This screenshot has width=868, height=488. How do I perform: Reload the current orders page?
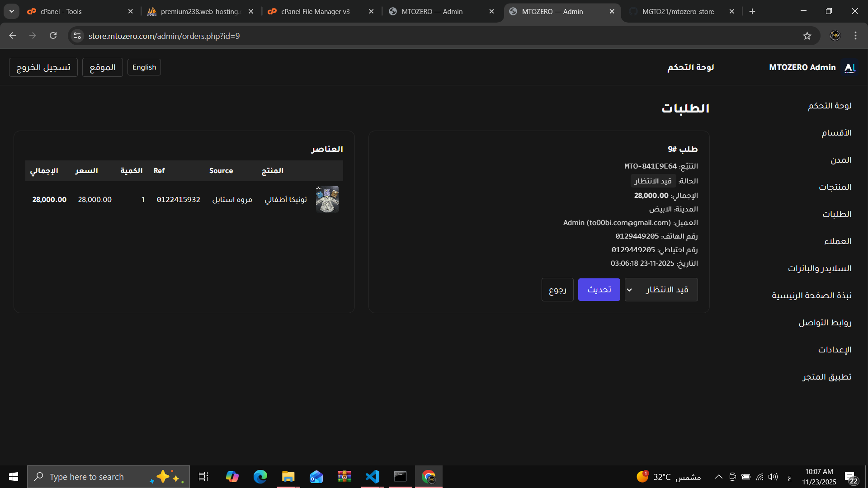tap(53, 36)
